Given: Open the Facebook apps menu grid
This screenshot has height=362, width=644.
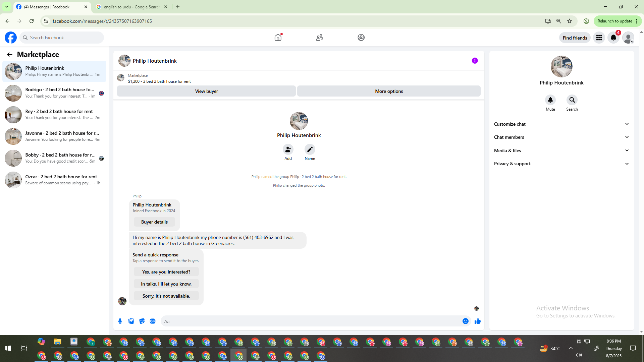Looking at the screenshot, I should click(599, 38).
